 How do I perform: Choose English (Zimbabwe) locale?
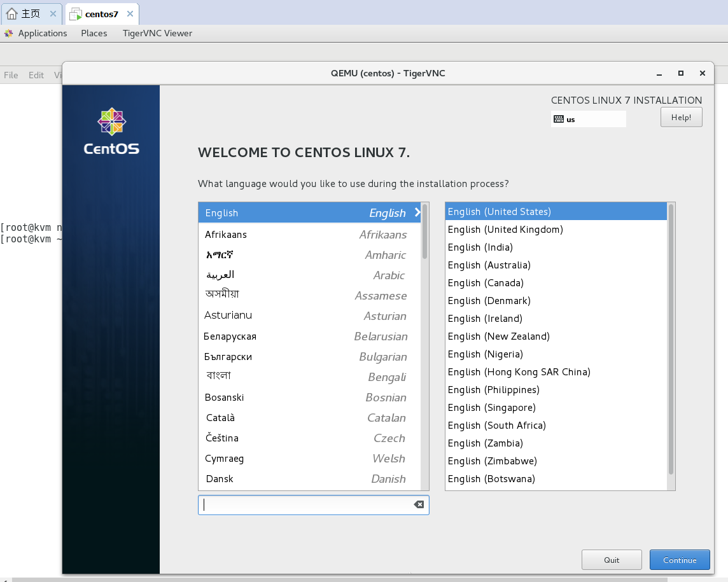pos(556,461)
